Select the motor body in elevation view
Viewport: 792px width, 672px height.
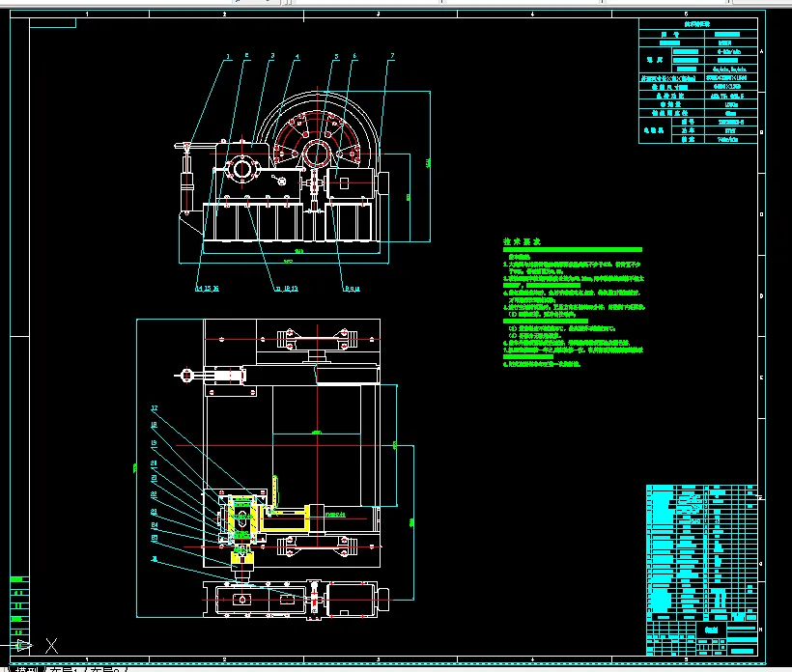tap(352, 183)
